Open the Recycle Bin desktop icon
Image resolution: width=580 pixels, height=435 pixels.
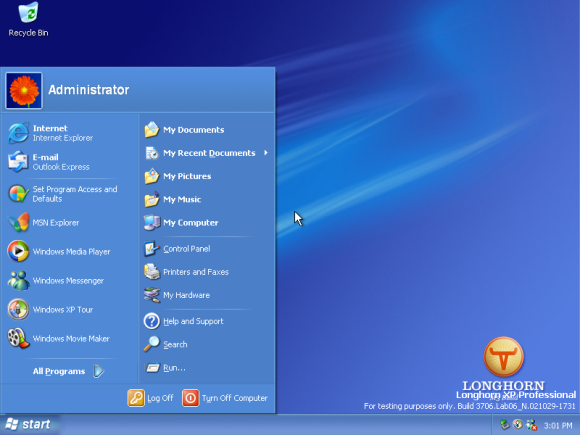pyautogui.click(x=28, y=19)
